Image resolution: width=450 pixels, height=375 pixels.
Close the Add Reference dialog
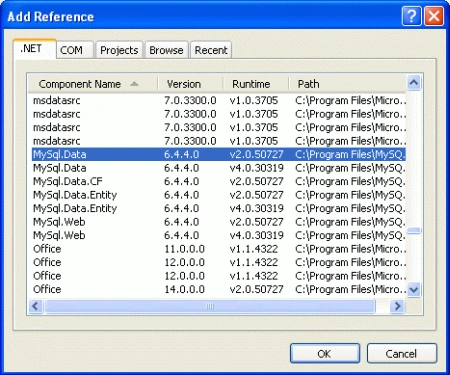(x=434, y=16)
